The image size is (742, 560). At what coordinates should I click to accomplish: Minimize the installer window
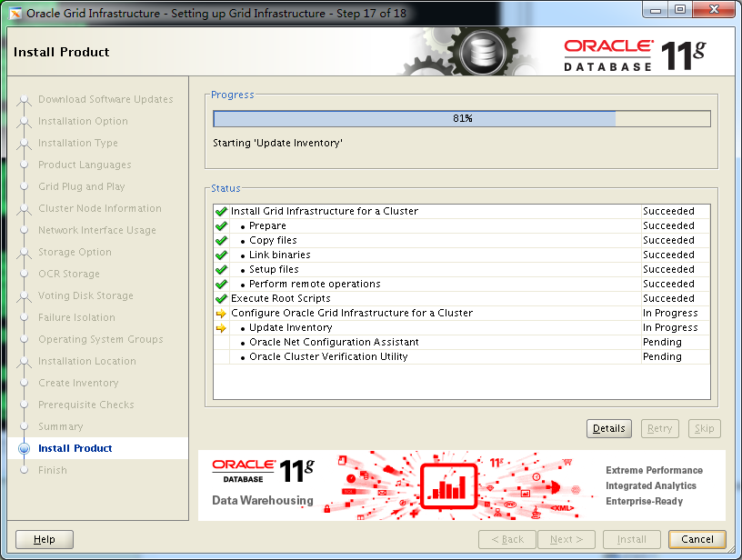pos(656,10)
